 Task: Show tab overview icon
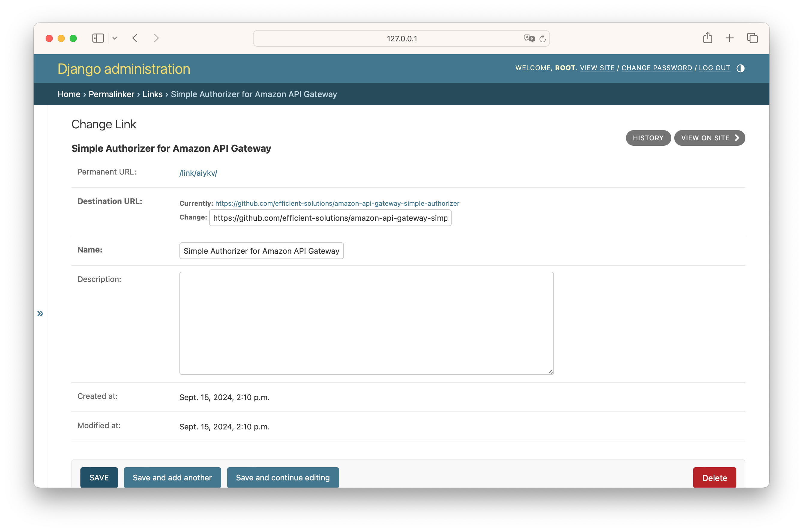point(752,38)
